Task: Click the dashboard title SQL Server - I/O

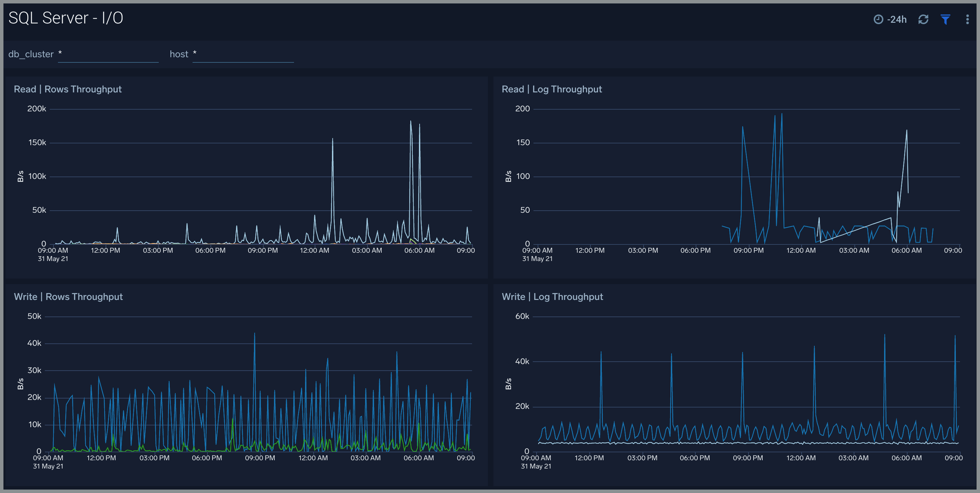Action: tap(65, 18)
